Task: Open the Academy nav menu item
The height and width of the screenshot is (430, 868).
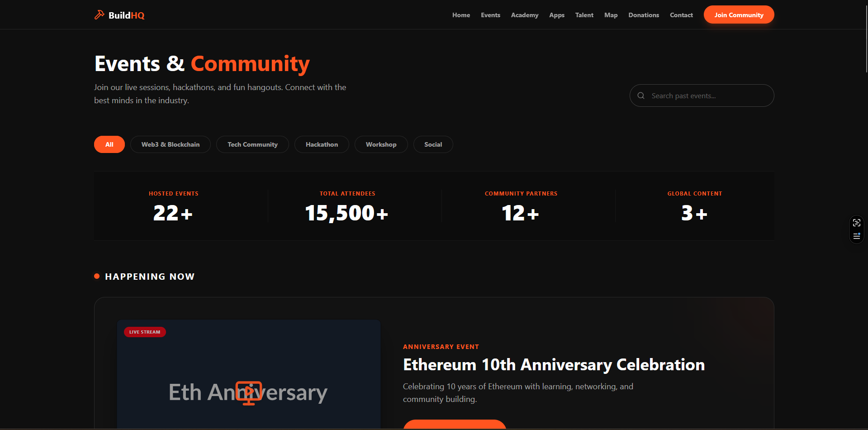Action: (524, 15)
